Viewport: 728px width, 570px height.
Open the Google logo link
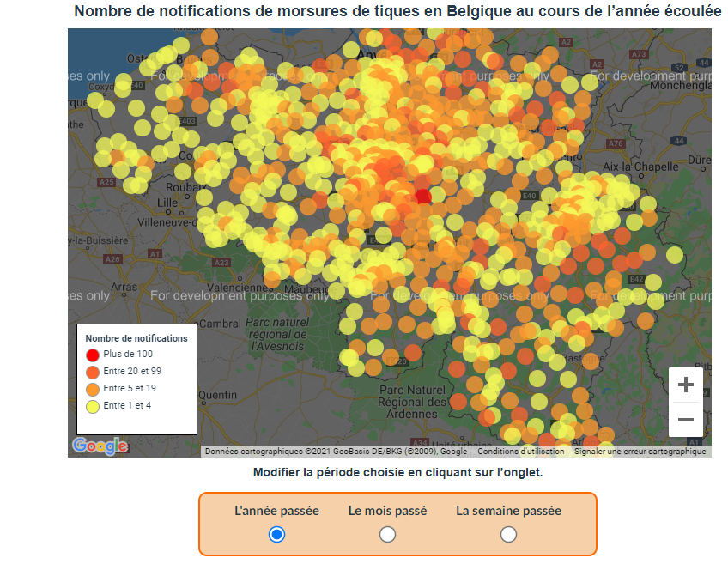coord(100,446)
